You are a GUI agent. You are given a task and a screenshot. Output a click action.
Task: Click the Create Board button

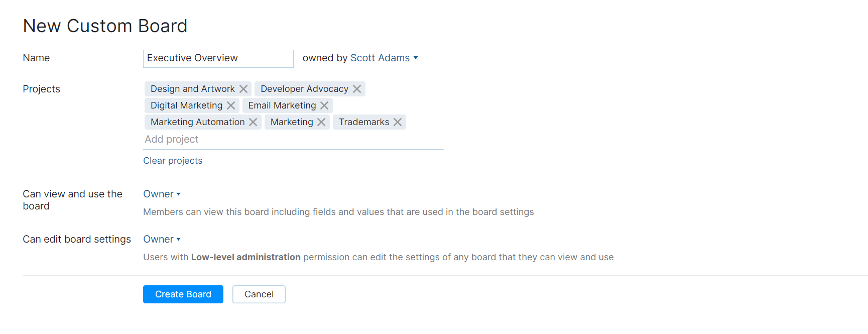pos(183,294)
